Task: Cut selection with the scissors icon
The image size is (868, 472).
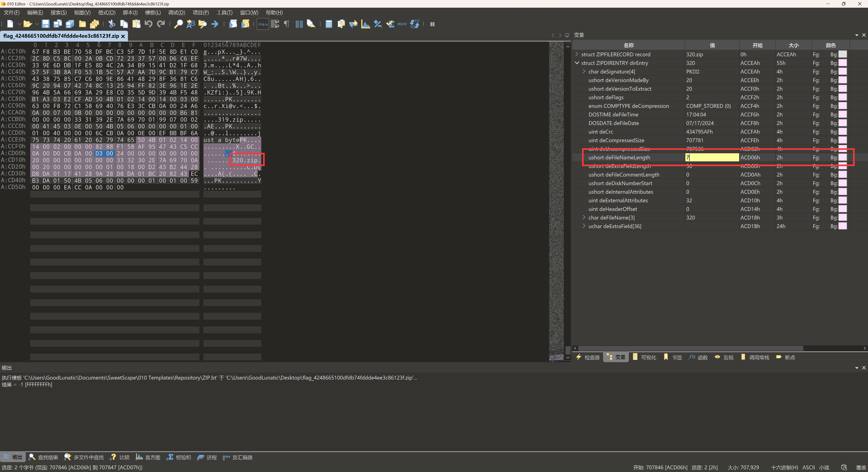Action: [x=112, y=24]
